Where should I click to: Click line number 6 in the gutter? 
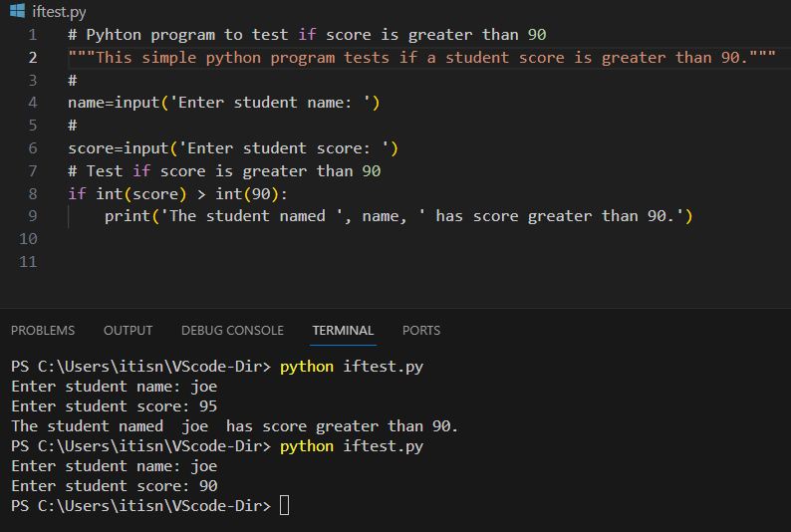pos(33,148)
